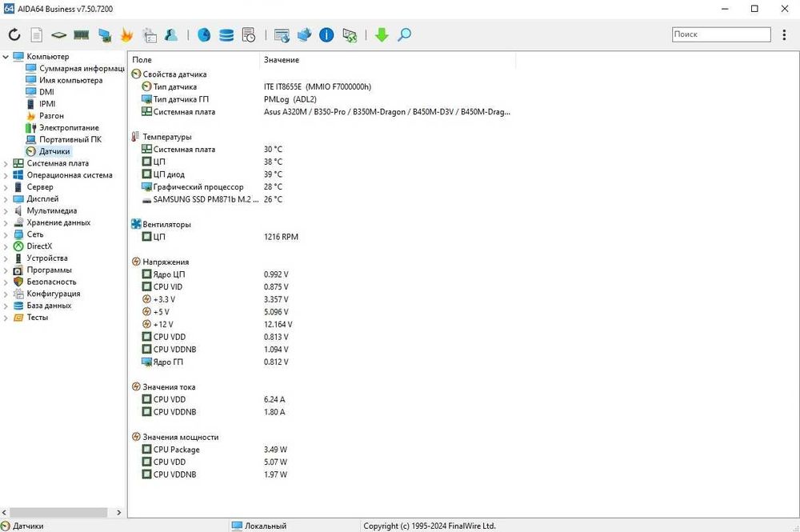This screenshot has height=532, width=800.
Task: Expand the Хранение данных tree node
Action: [x=6, y=223]
